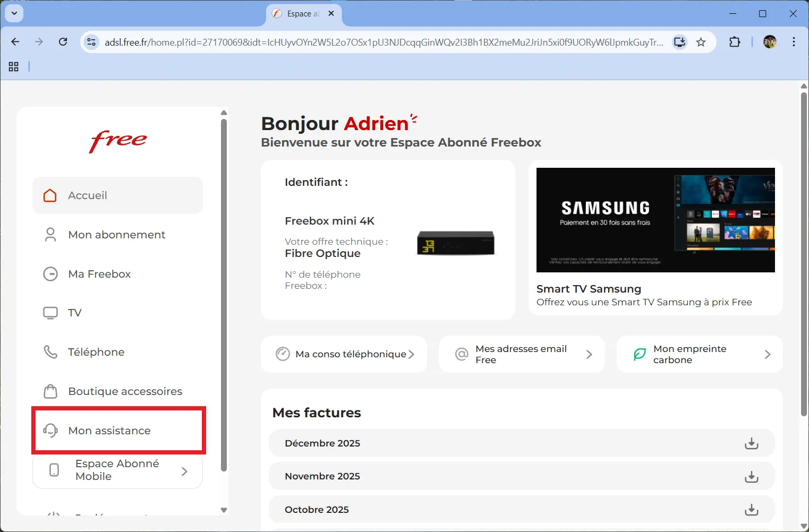
Task: Open the TV section via its screen icon
Action: pyautogui.click(x=50, y=313)
